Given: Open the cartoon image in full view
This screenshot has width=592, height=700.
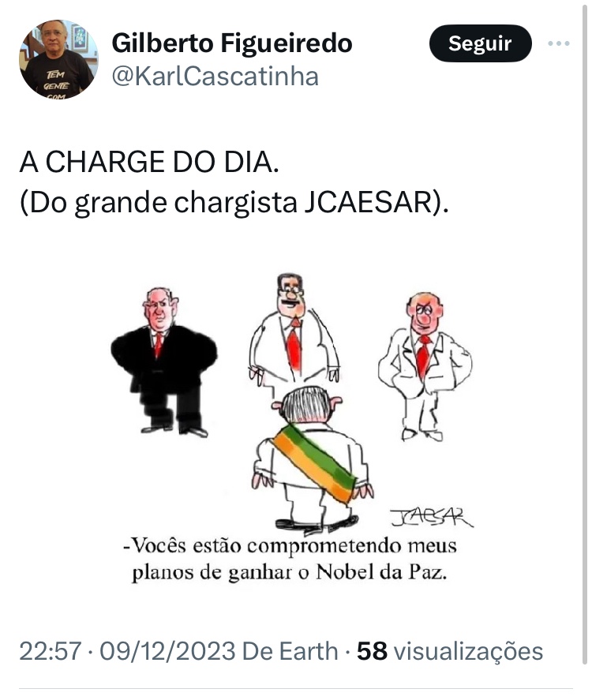Looking at the screenshot, I should [290, 429].
